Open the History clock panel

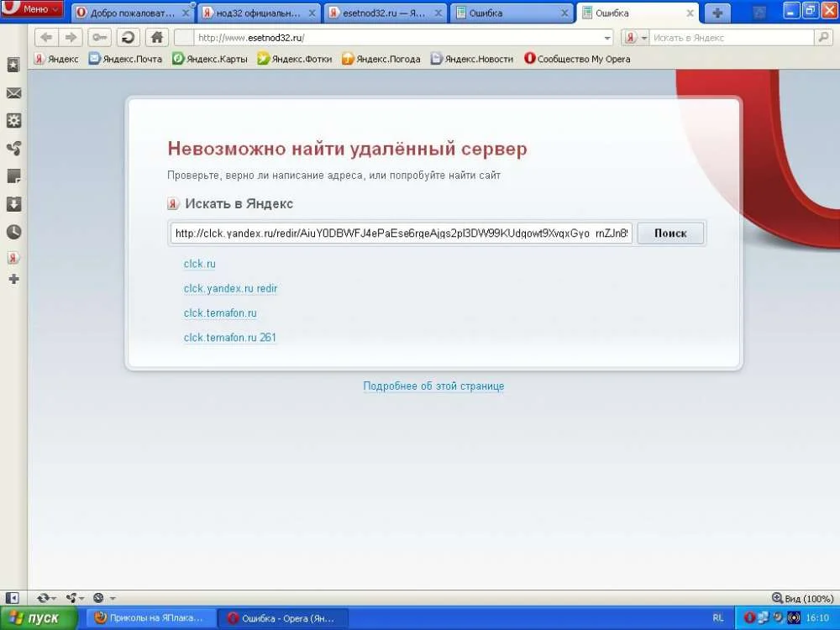(x=13, y=232)
